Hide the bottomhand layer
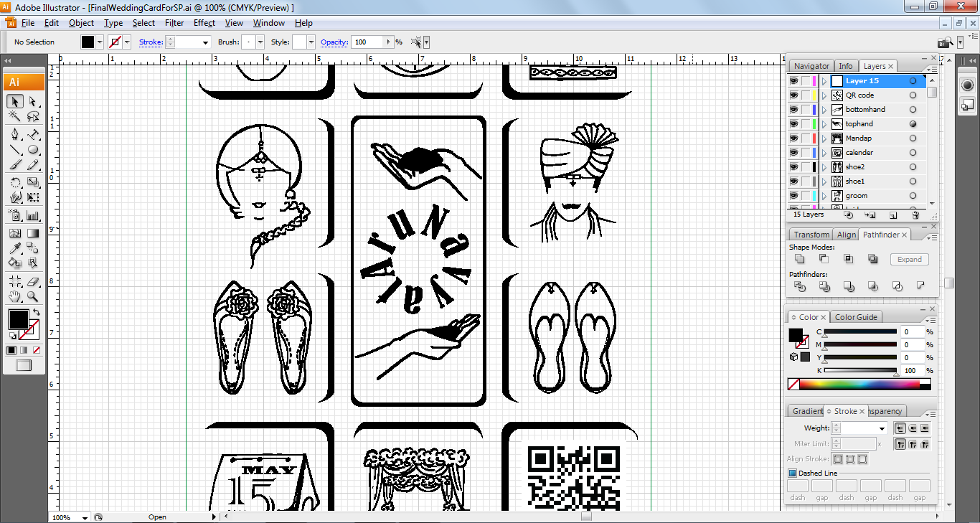Image resolution: width=980 pixels, height=523 pixels. point(793,110)
